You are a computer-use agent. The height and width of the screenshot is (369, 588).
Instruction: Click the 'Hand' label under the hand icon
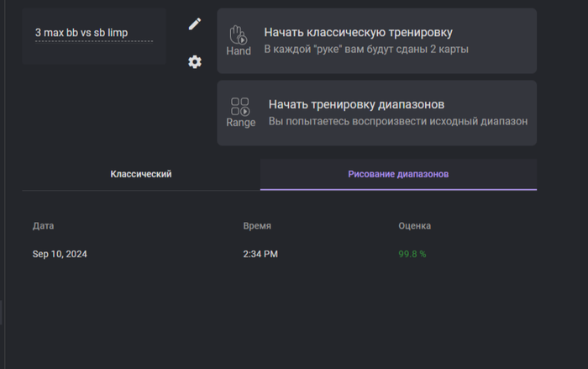click(239, 51)
